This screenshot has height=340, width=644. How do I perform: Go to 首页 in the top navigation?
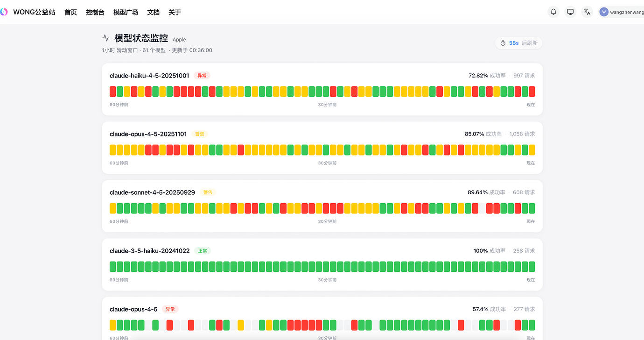(x=71, y=12)
